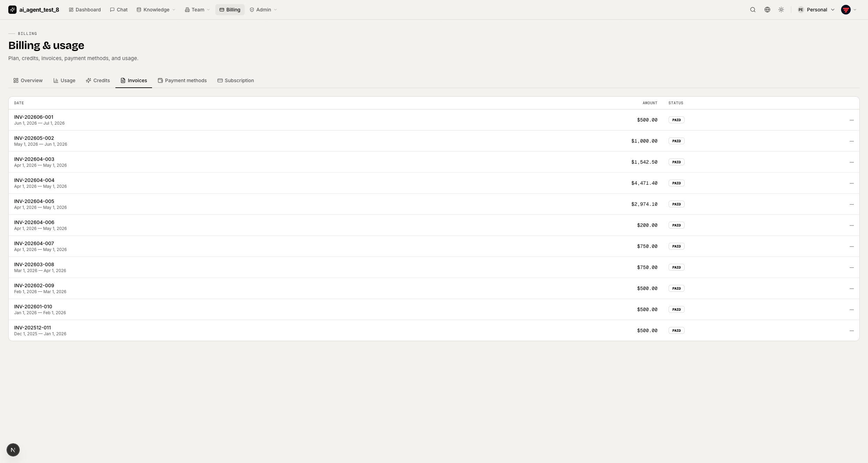Click the dash action for INV-202604-003
Image resolution: width=868 pixels, height=463 pixels.
click(x=851, y=162)
